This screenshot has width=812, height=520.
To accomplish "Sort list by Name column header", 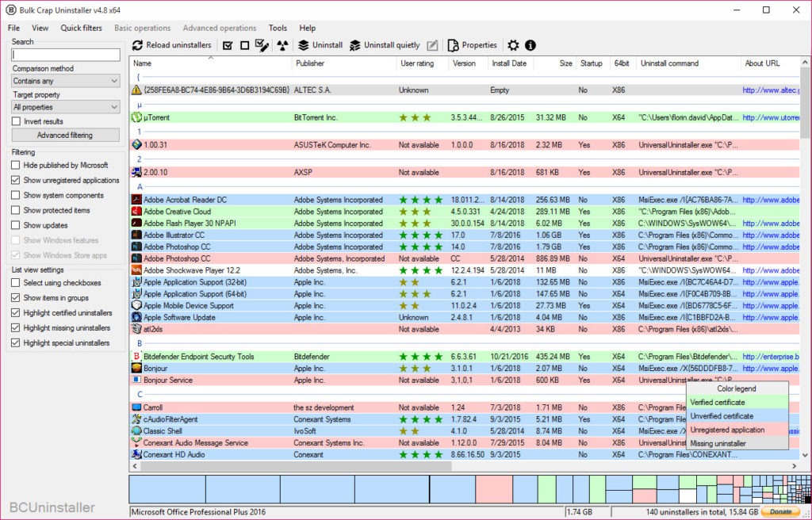I will (x=211, y=63).
